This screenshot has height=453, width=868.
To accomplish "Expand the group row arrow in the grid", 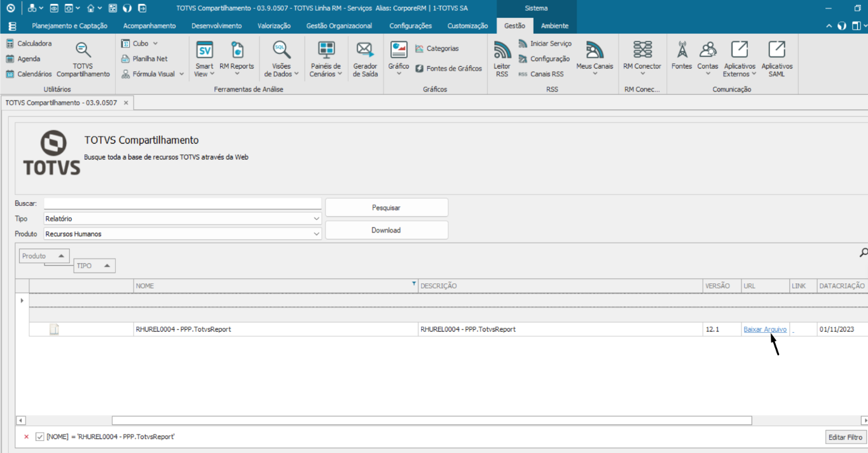I will [22, 300].
